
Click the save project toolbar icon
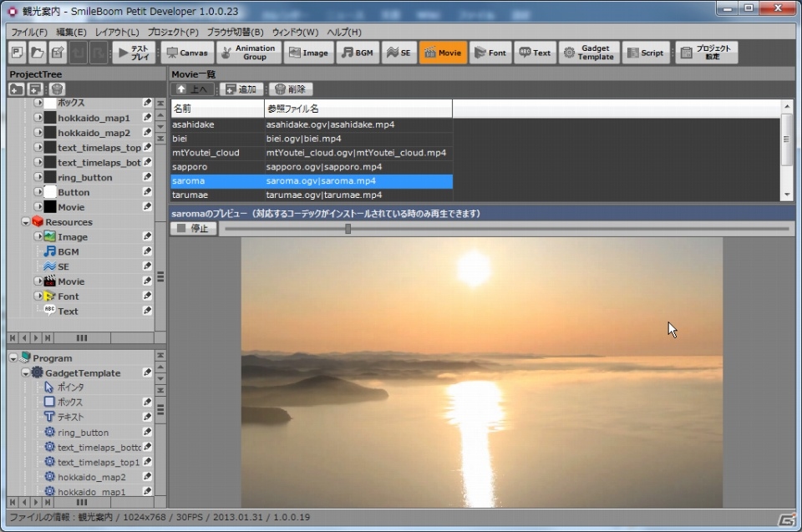click(58, 52)
